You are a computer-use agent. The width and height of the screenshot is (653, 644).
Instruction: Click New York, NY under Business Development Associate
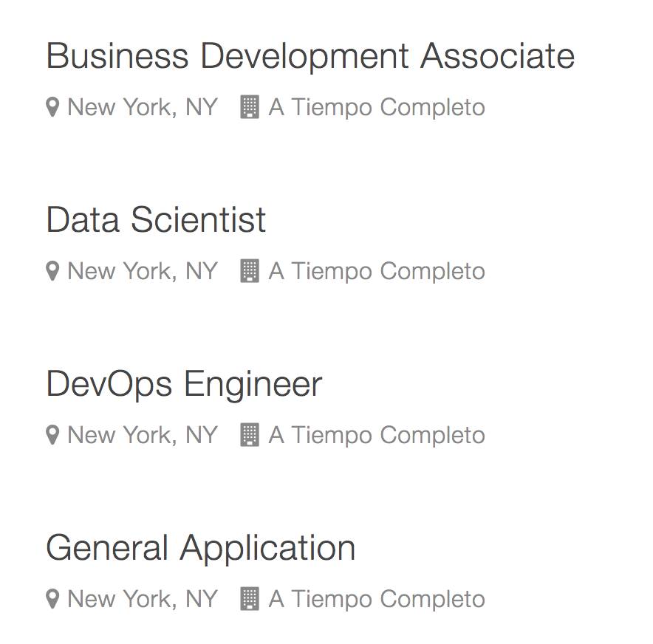click(x=143, y=108)
